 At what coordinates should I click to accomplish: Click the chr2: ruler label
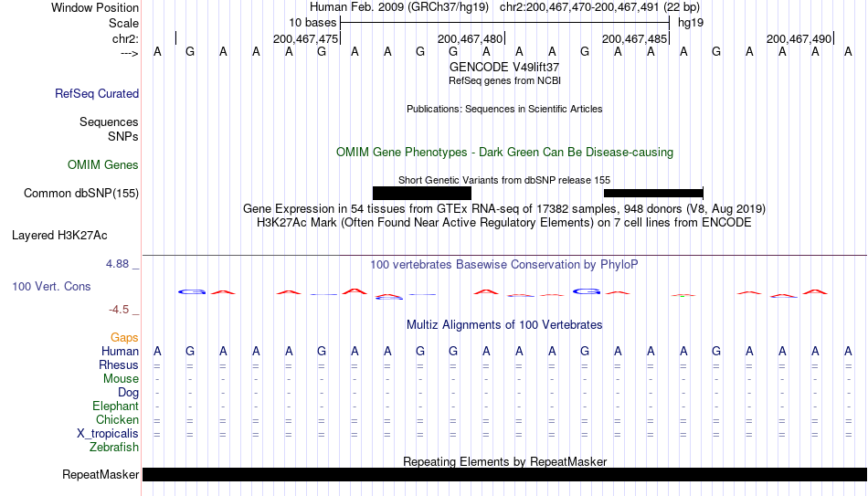(x=125, y=38)
